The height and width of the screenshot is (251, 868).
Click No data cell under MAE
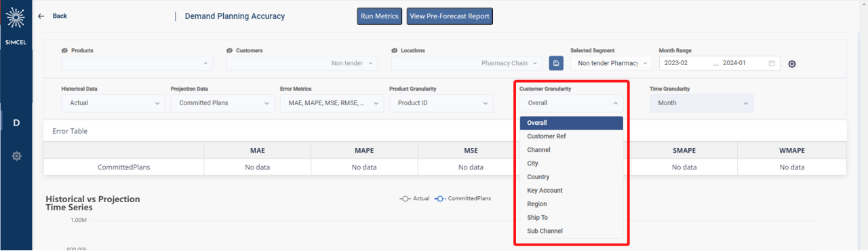(258, 167)
